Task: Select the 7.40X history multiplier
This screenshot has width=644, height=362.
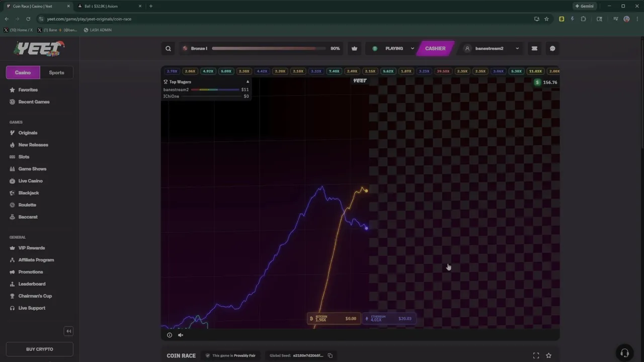Action: [x=334, y=71]
